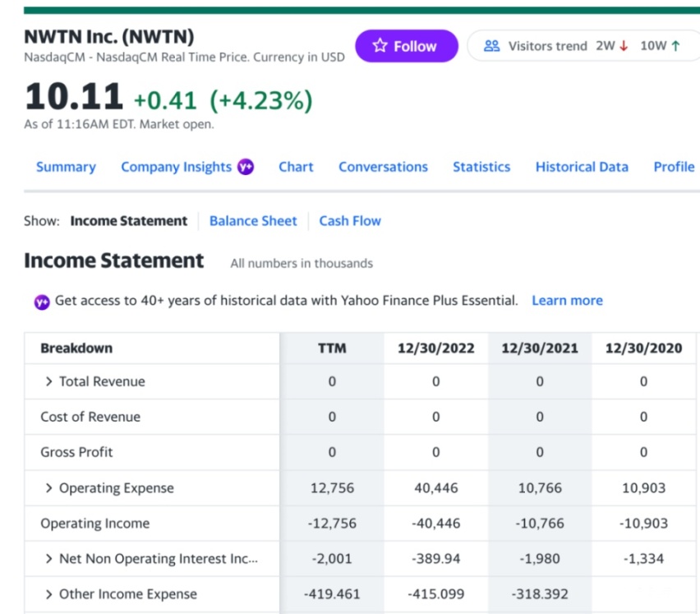This screenshot has height=614, width=700.
Task: Click the Learn more link
Action: (567, 301)
